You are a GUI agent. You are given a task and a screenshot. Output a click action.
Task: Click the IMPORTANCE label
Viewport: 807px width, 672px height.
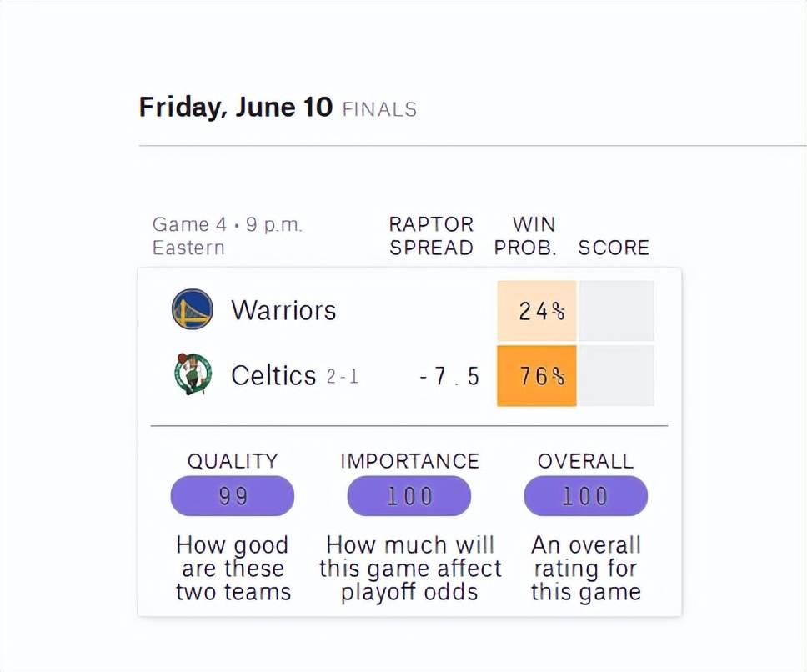point(409,461)
